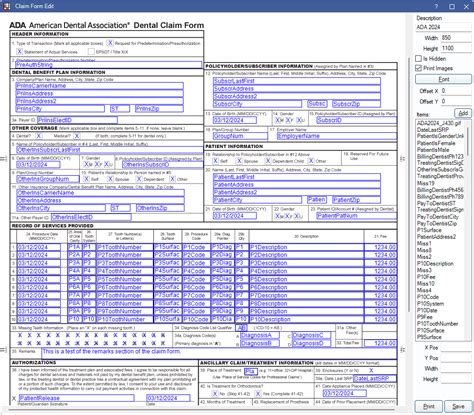This screenshot has height=415, width=474.
Task: Click the P1Description field on form
Action: coord(306,247)
